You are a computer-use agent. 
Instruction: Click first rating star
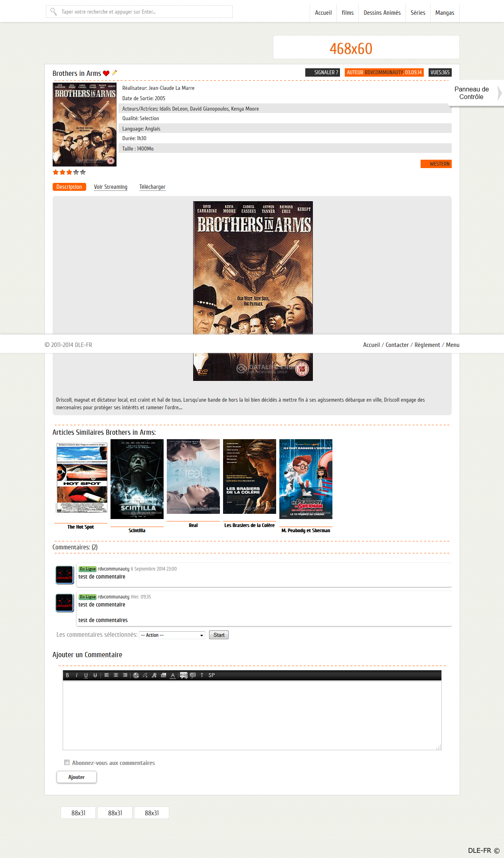[x=55, y=172]
